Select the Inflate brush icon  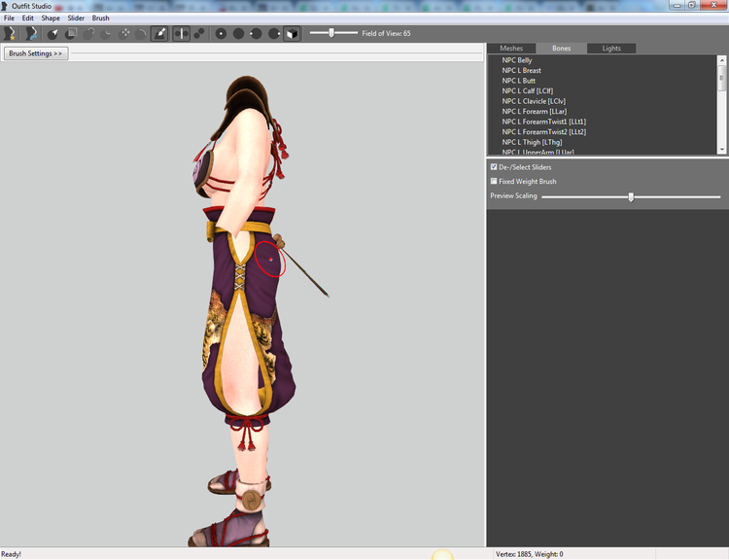(88, 33)
